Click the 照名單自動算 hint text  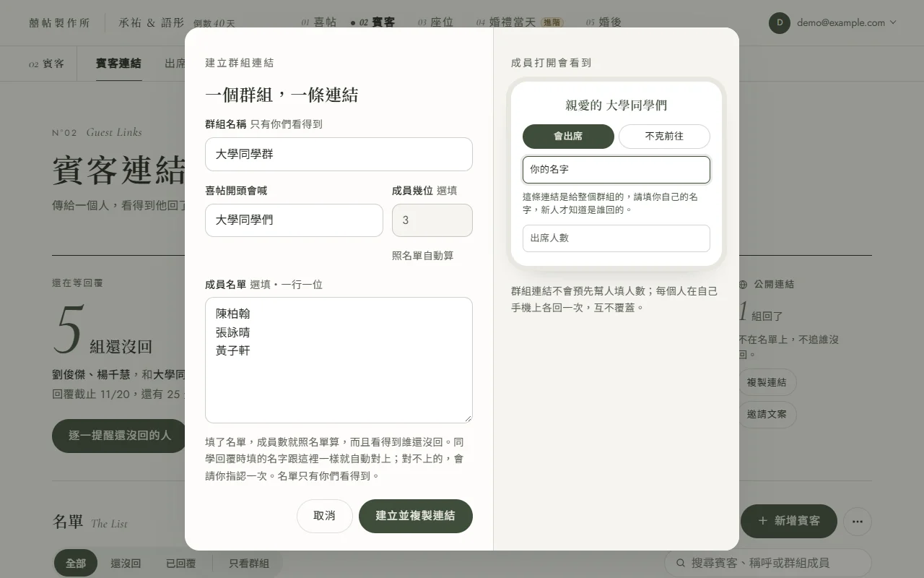423,256
